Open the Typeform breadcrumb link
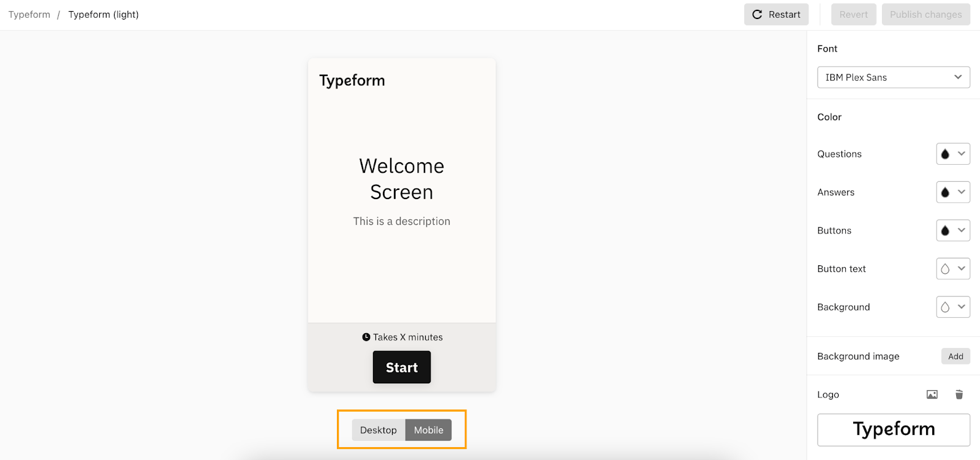Screen dimensions: 980x460 pyautogui.click(x=29, y=15)
